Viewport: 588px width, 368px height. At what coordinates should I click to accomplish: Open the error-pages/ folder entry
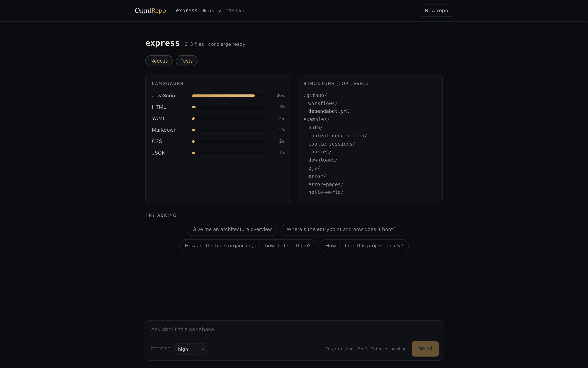(326, 184)
